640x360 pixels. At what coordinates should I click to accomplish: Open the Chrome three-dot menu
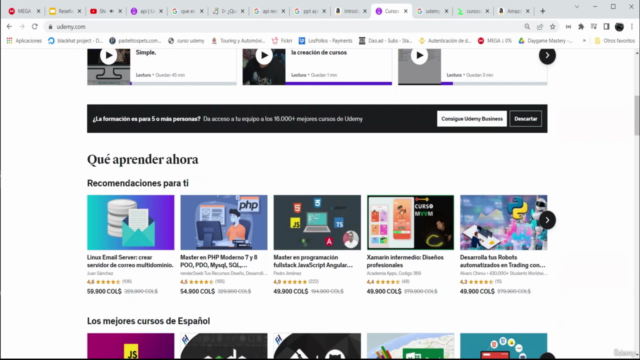(632, 27)
